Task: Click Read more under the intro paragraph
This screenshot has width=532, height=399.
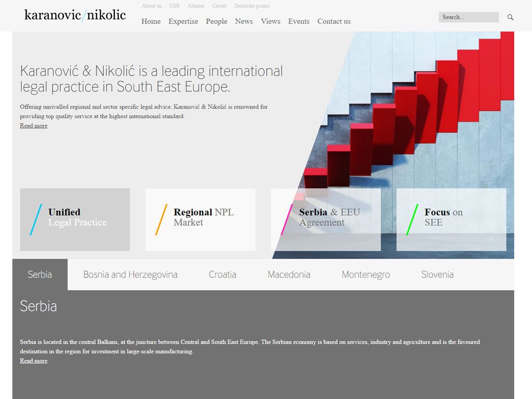Action: coord(34,126)
